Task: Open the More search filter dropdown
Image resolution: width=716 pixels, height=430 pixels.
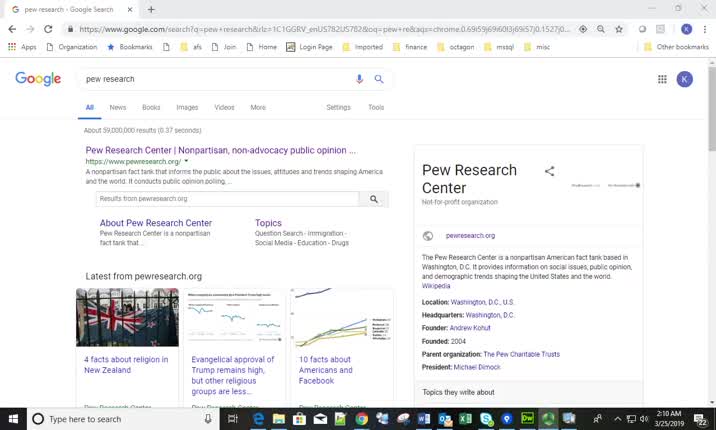Action: tap(258, 107)
